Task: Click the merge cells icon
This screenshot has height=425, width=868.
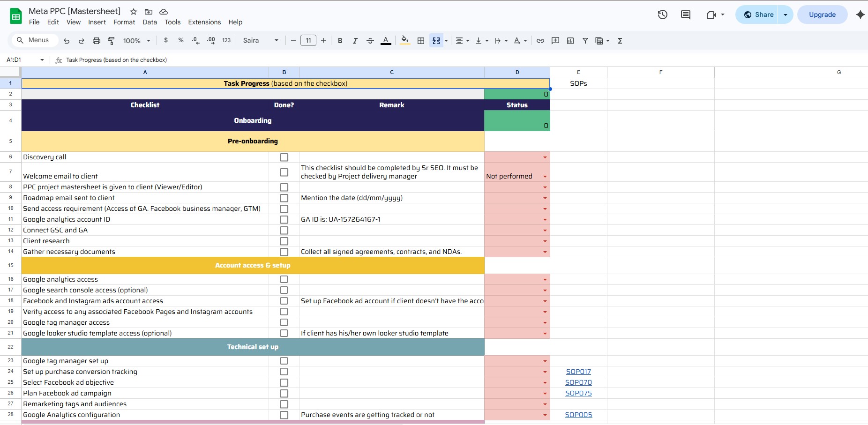Action: coord(436,41)
